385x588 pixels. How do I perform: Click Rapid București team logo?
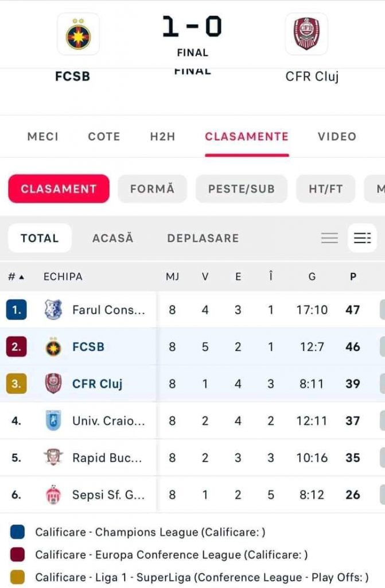click(x=53, y=458)
